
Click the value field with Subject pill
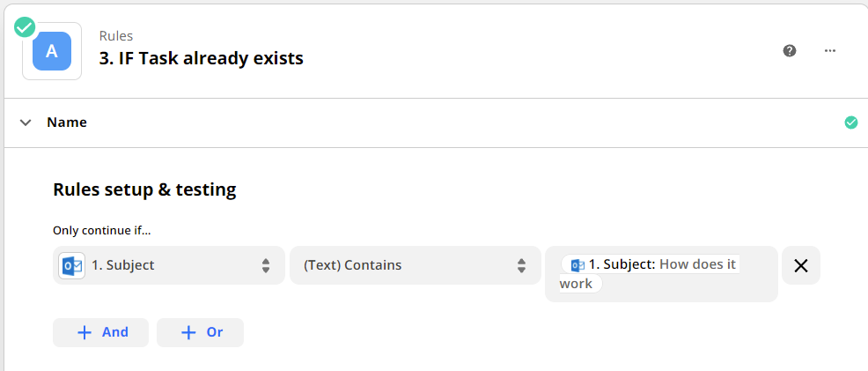point(661,274)
